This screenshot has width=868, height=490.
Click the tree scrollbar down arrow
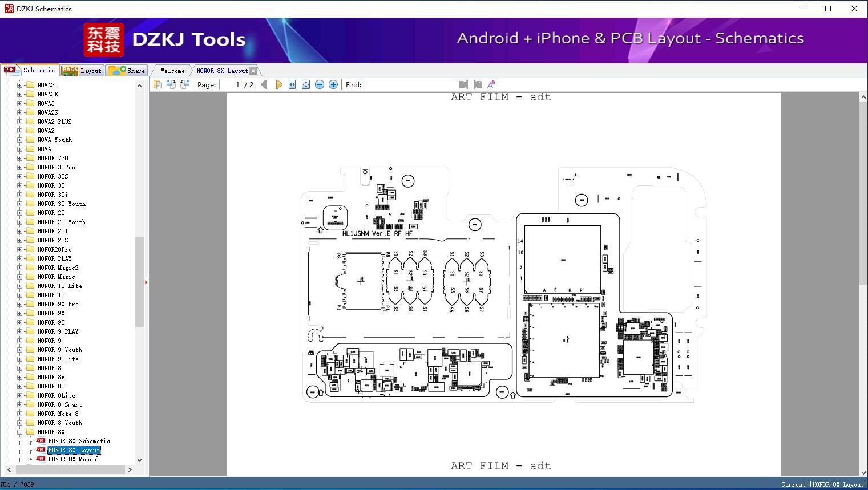click(139, 460)
